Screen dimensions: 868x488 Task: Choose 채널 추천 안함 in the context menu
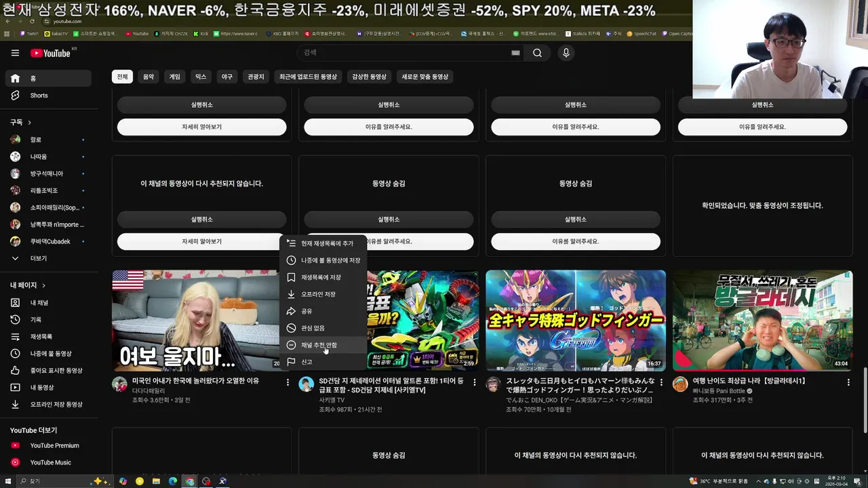(x=323, y=345)
